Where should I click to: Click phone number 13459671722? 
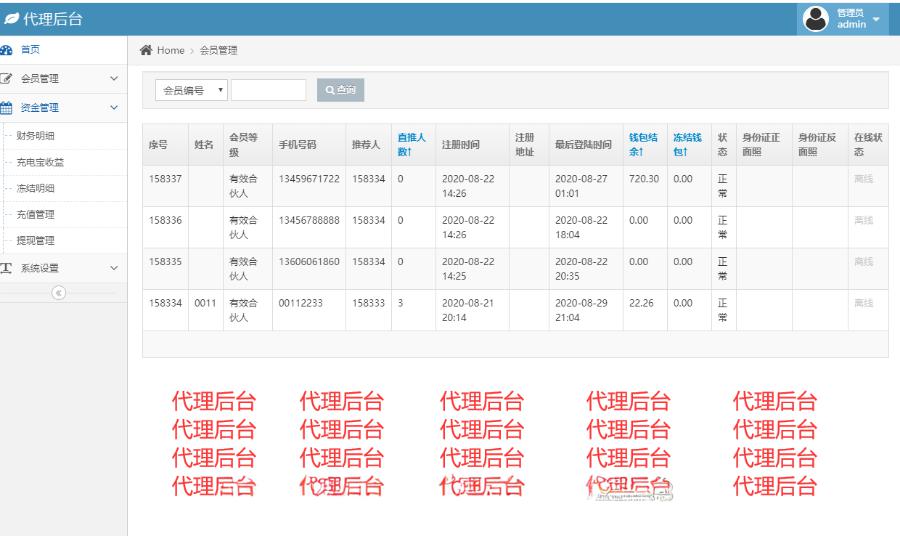pyautogui.click(x=309, y=179)
